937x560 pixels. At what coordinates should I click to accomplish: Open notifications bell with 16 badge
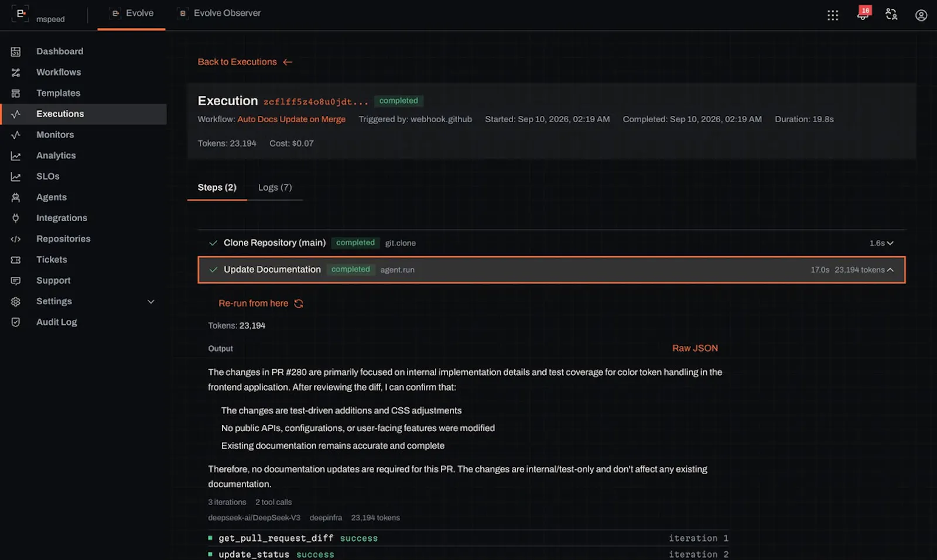click(x=863, y=13)
